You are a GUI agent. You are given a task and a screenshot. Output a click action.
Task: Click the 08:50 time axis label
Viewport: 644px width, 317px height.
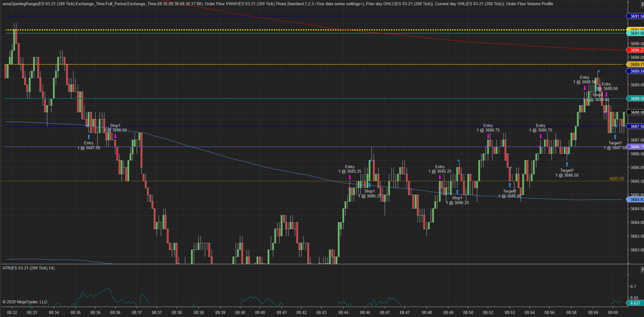coord(468,312)
